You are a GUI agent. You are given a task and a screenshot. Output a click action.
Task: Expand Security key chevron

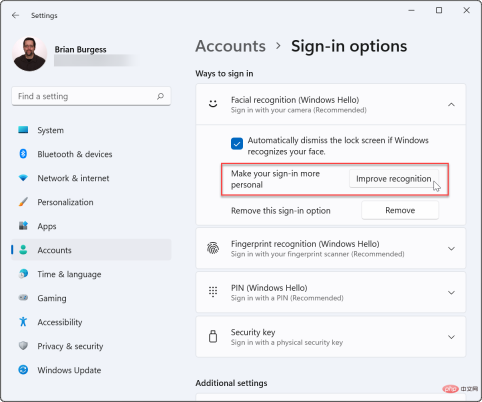point(451,337)
